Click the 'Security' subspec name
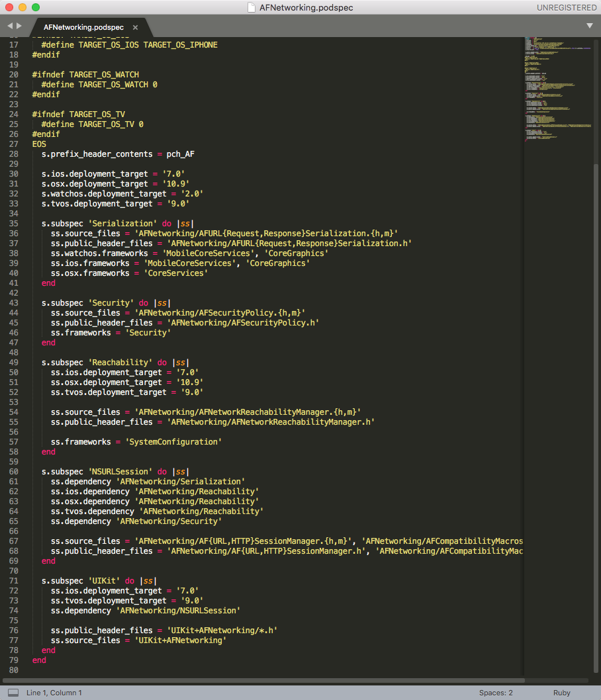601x700 pixels. pos(111,303)
